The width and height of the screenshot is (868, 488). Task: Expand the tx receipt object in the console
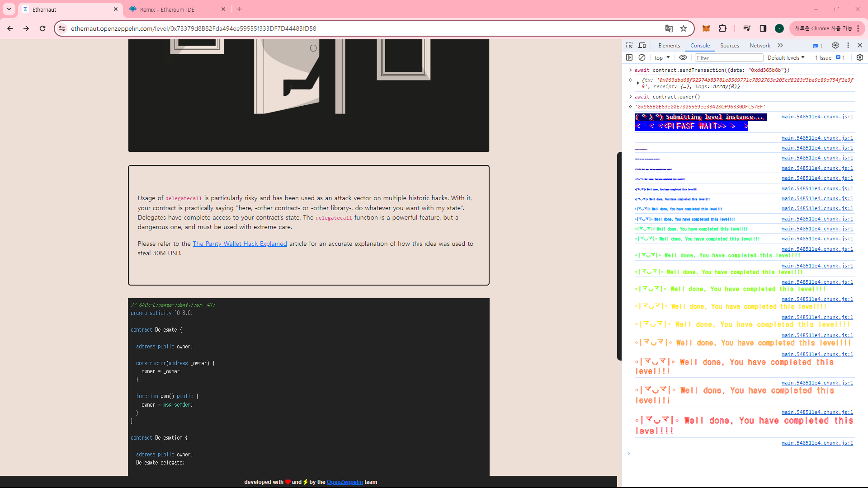coord(638,83)
